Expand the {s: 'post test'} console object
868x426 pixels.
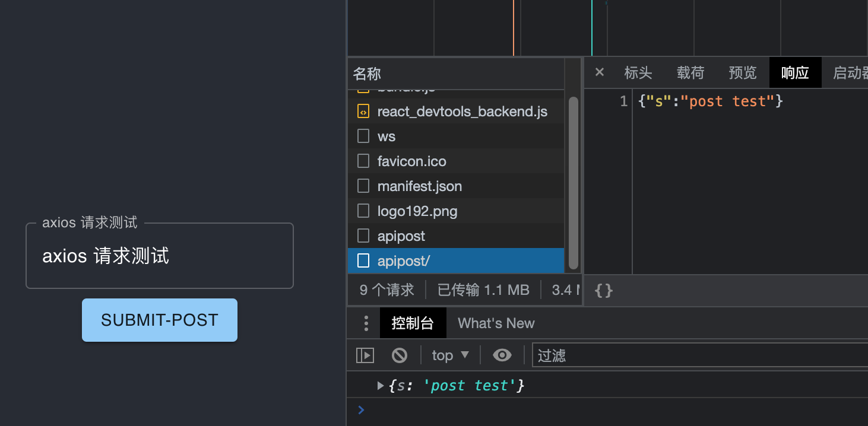[380, 385]
